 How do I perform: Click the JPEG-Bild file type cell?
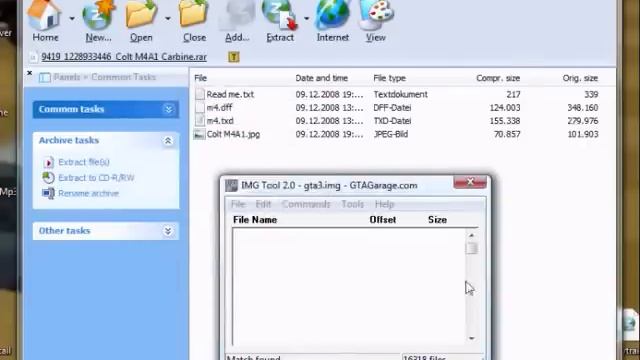click(x=391, y=134)
